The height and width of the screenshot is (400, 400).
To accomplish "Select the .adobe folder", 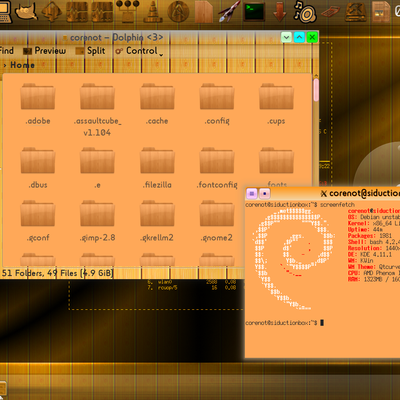I will 38,104.
